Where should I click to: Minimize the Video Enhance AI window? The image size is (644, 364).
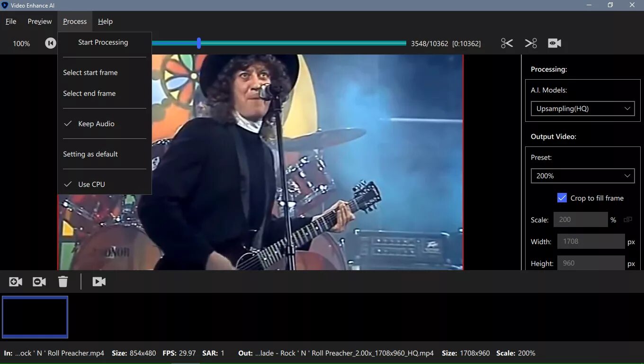click(x=589, y=5)
